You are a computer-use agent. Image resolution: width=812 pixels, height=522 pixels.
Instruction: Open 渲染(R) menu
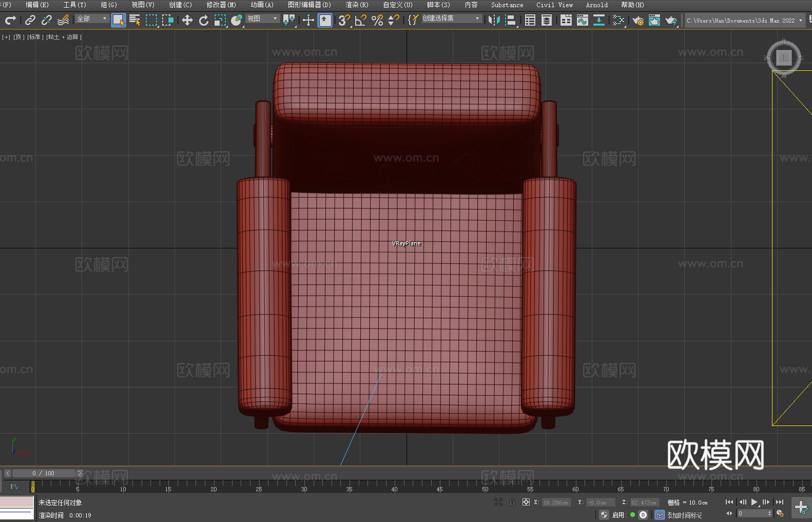(357, 5)
